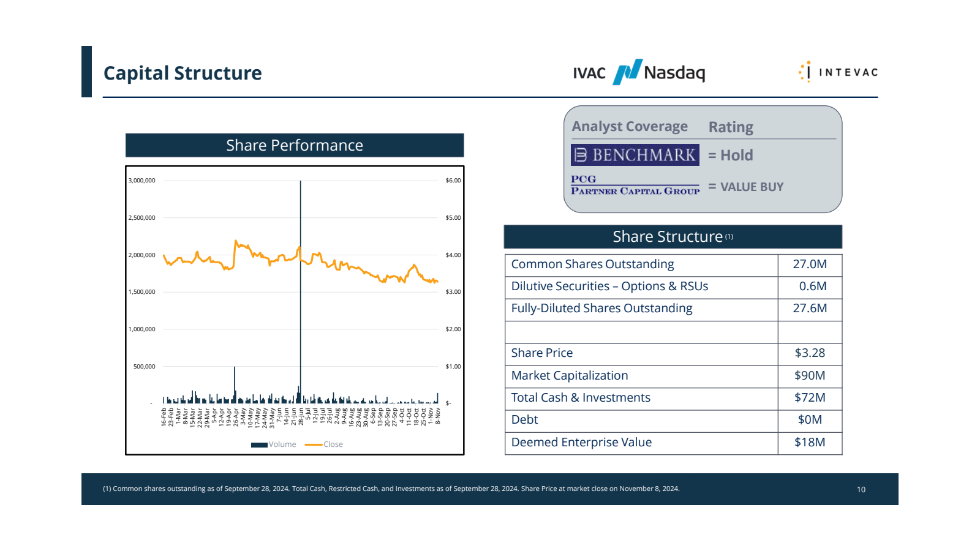Click 'Fully-Diluted Shares Outstanding' cell
The width and height of the screenshot is (980, 551).
(x=641, y=310)
